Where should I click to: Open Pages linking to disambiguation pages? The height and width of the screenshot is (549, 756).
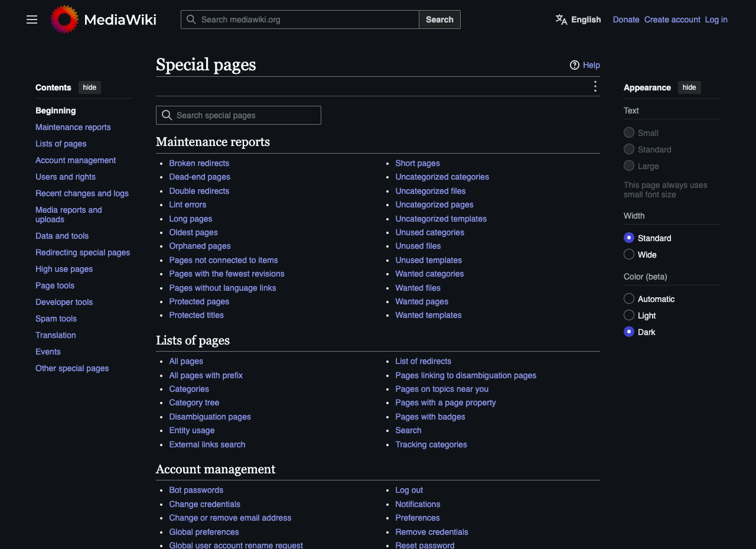pos(466,375)
